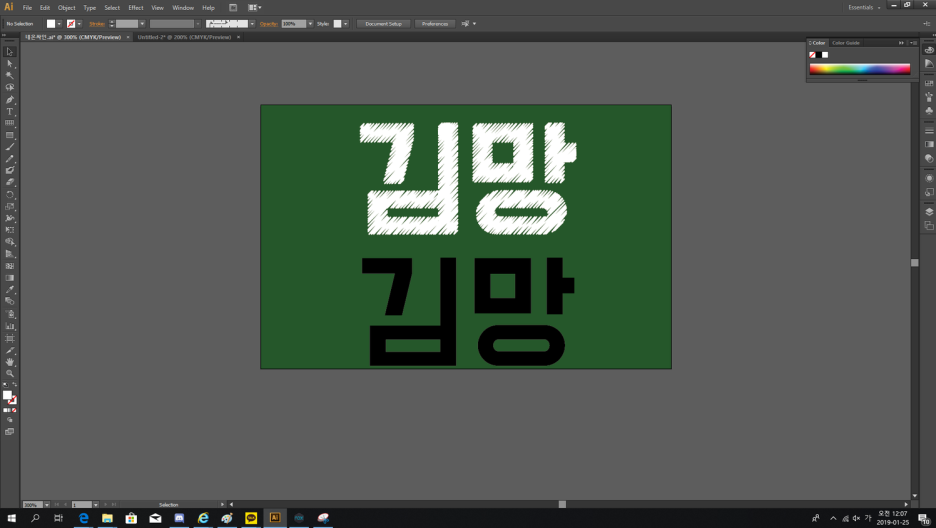Image resolution: width=936 pixels, height=528 pixels.
Task: Select the Selection tool (black arrow)
Action: pyautogui.click(x=10, y=51)
